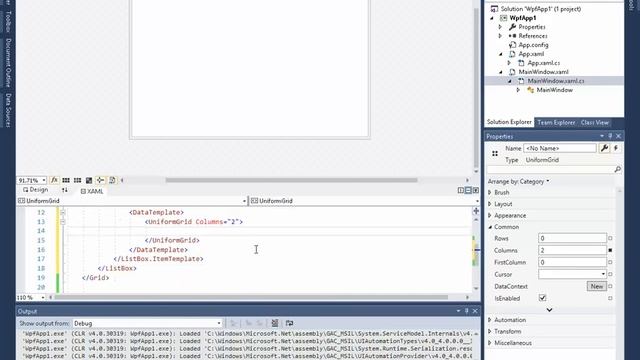Switch to the Solution Explorer tab
Screen dimensions: 640x360
point(509,122)
